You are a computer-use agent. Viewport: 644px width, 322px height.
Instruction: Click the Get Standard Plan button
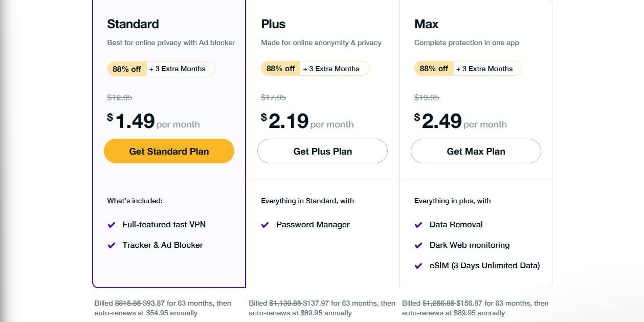[x=169, y=151]
